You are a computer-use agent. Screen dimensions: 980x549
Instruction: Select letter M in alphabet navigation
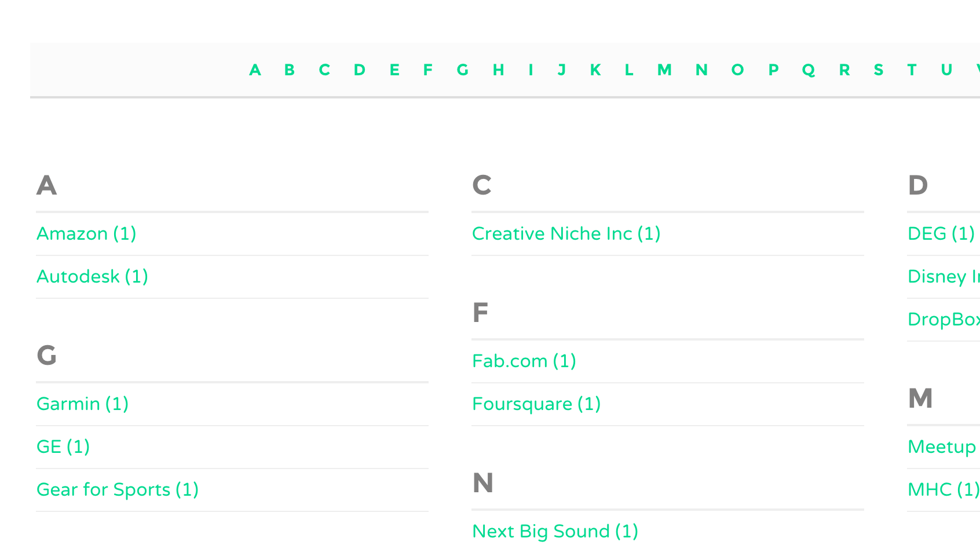[664, 70]
